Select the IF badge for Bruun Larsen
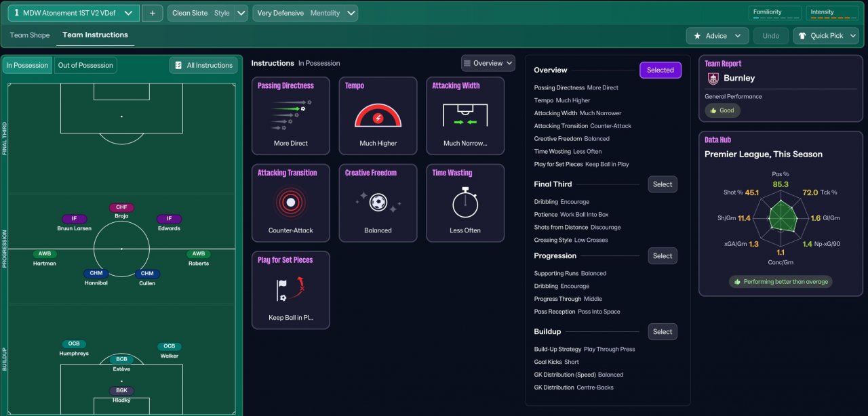Image resolution: width=868 pixels, height=416 pixels. 74,219
